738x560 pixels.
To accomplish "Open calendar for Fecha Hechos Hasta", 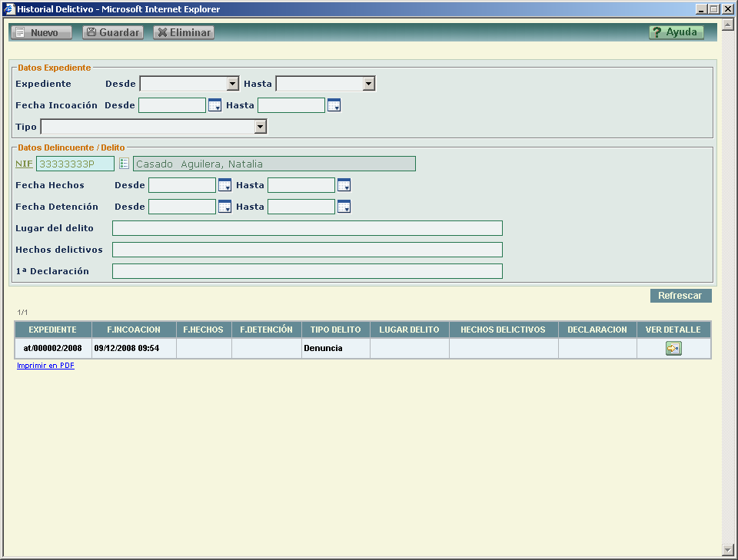I will tap(344, 185).
